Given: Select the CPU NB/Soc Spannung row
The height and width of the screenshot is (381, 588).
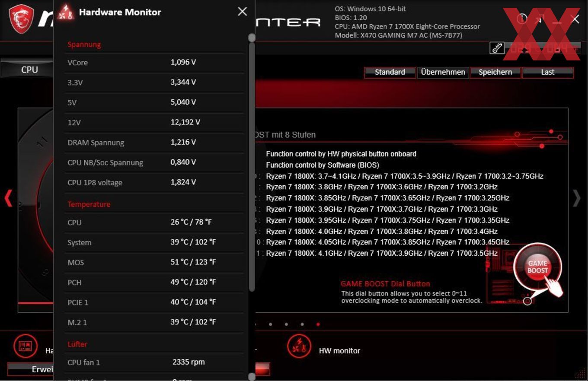Looking at the screenshot, I should [x=154, y=162].
